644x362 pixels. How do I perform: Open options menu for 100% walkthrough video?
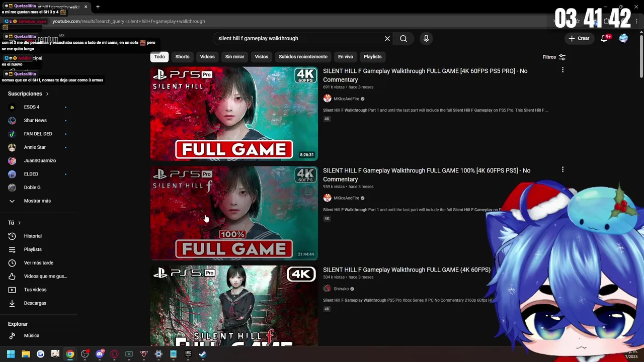click(x=562, y=169)
